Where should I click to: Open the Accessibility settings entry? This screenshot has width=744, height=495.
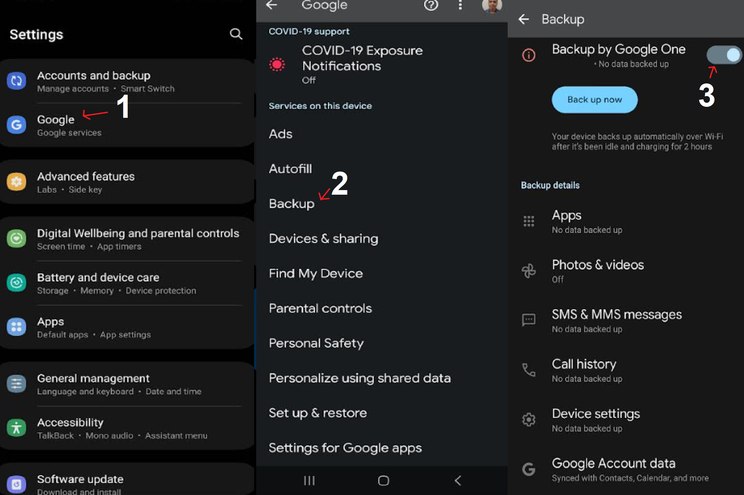[x=127, y=429]
